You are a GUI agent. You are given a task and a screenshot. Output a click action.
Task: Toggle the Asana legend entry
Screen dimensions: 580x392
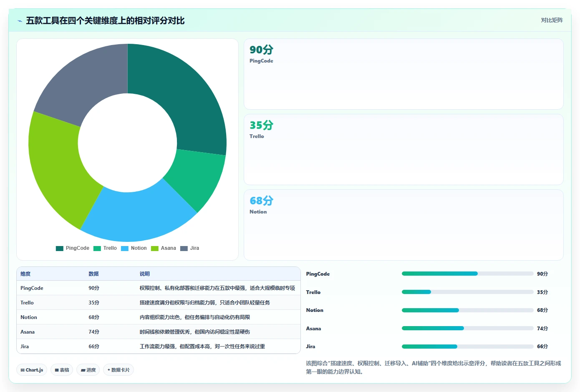[164, 248]
